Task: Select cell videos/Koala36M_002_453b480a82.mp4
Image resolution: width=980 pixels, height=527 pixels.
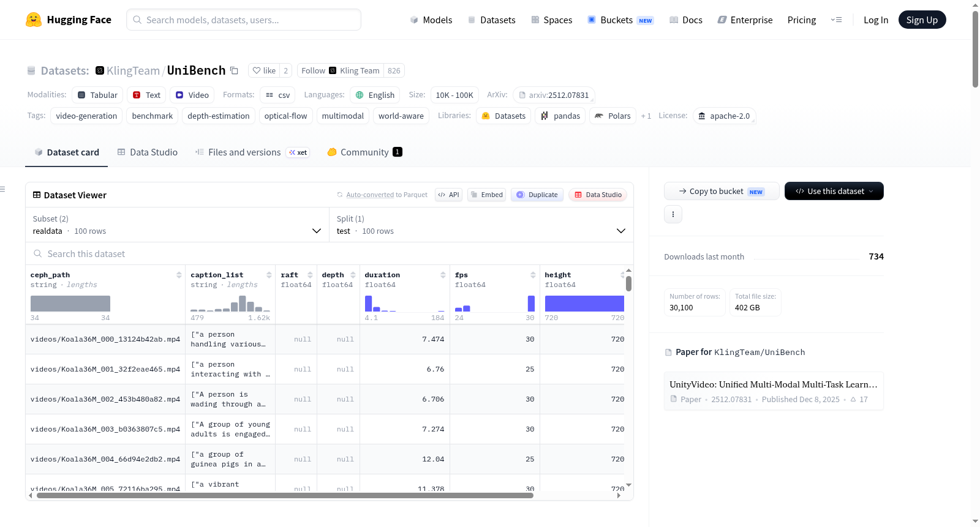Action: coord(105,399)
